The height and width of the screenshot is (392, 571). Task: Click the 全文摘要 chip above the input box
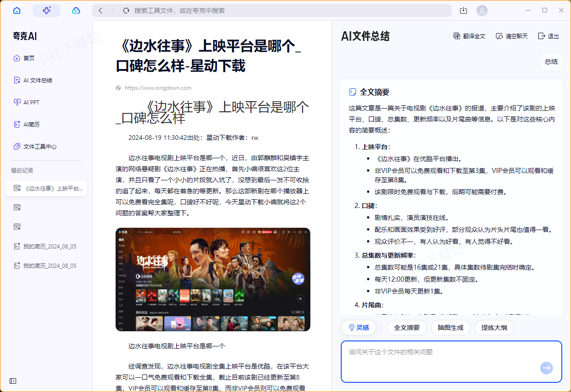click(x=407, y=328)
